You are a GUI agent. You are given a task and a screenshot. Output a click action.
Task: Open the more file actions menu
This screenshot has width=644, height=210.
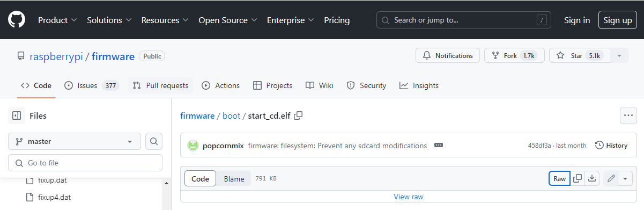[628, 115]
